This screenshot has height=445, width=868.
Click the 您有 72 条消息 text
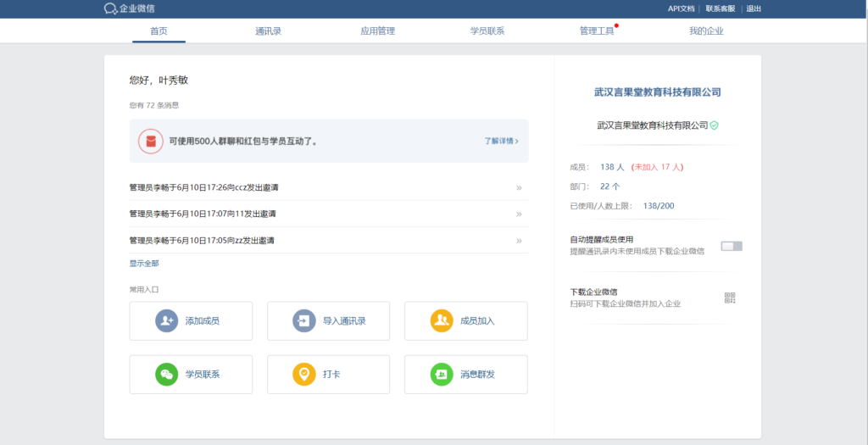pyautogui.click(x=154, y=105)
